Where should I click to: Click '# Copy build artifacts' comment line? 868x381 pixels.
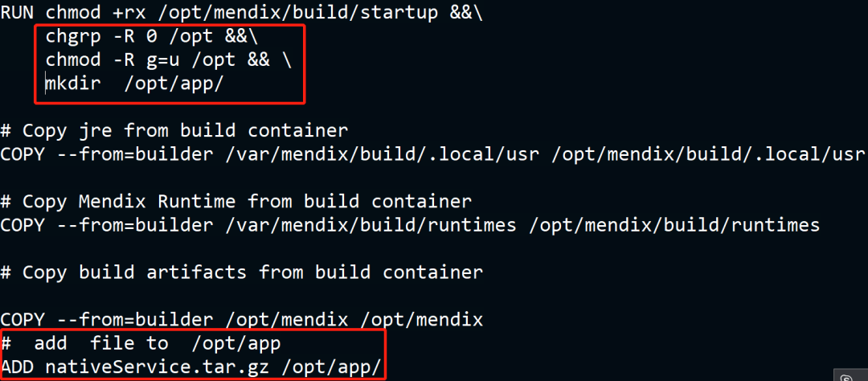tap(241, 272)
